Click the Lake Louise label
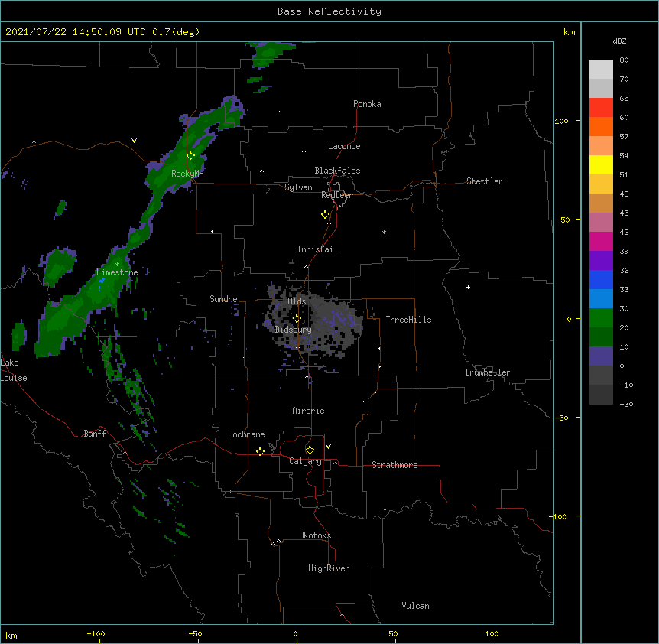Viewport: 659px width, 644px height. [14, 370]
